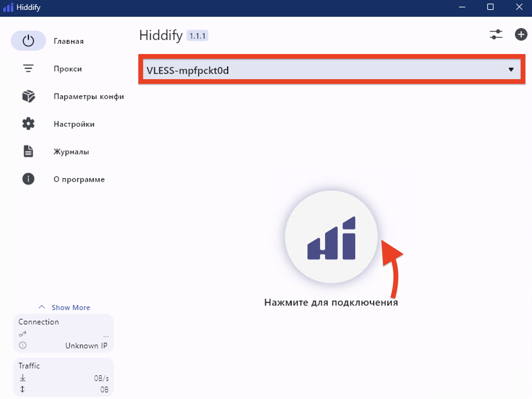Viewport: 532px width, 399px height.
Task: Click the 0B total traffic value
Action: pyautogui.click(x=104, y=390)
